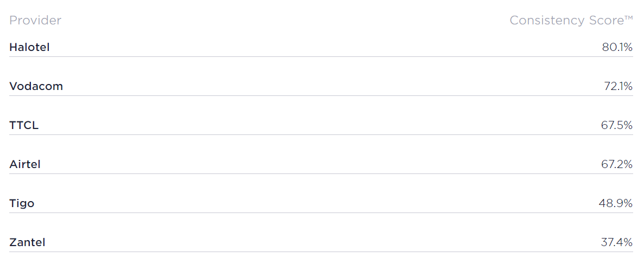Click the Provider column header
Viewport: 644px width, 264px height.
(x=35, y=20)
